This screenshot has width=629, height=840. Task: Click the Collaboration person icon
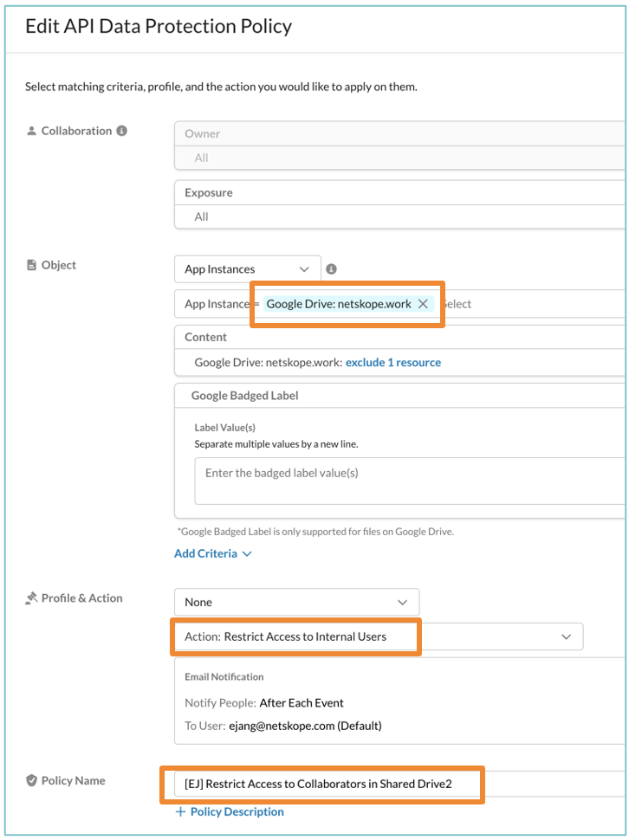point(31,131)
